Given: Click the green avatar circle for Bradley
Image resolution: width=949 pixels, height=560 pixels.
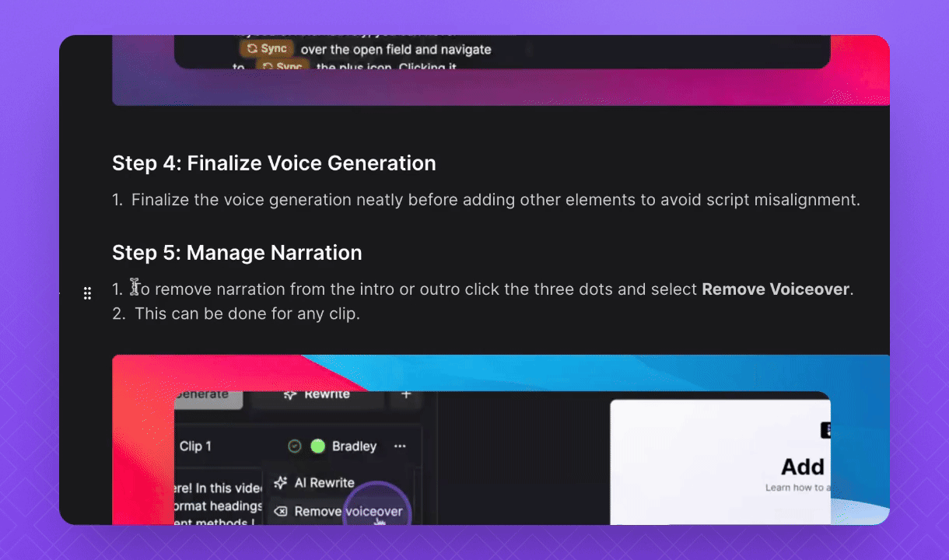Looking at the screenshot, I should point(317,446).
